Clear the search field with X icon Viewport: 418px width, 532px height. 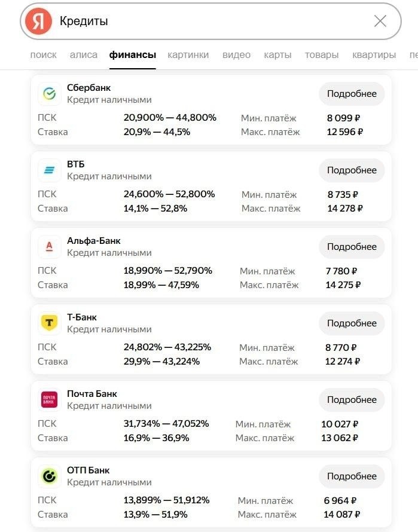click(380, 22)
